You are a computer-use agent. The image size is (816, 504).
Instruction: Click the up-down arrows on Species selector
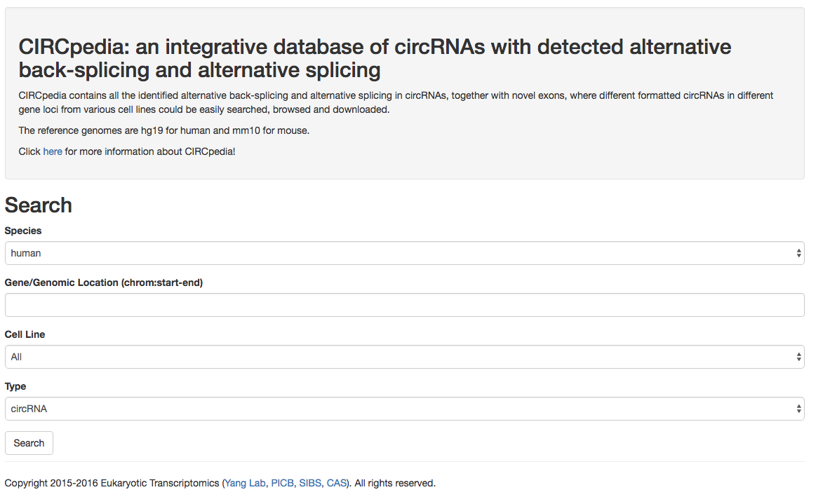pyautogui.click(x=798, y=253)
